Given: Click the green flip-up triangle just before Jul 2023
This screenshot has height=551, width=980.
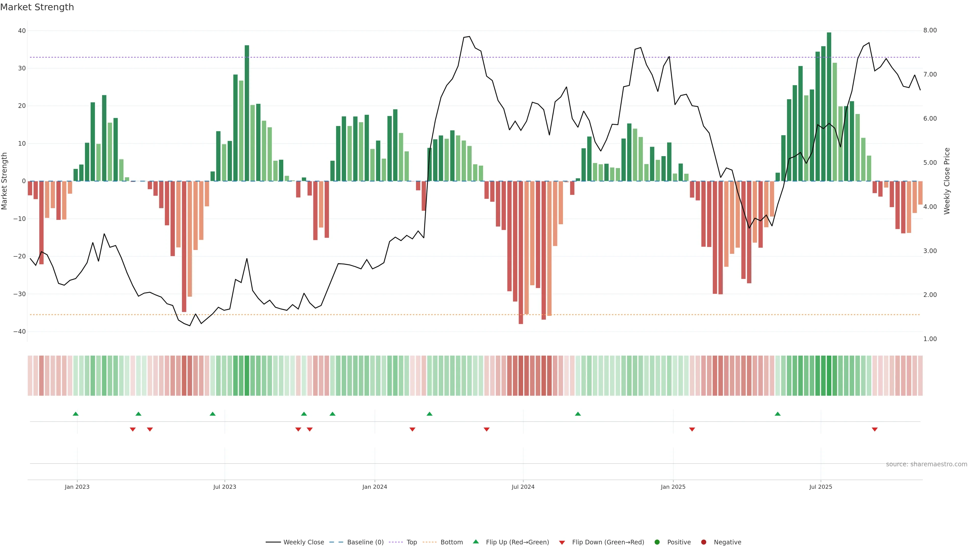Looking at the screenshot, I should tap(213, 414).
